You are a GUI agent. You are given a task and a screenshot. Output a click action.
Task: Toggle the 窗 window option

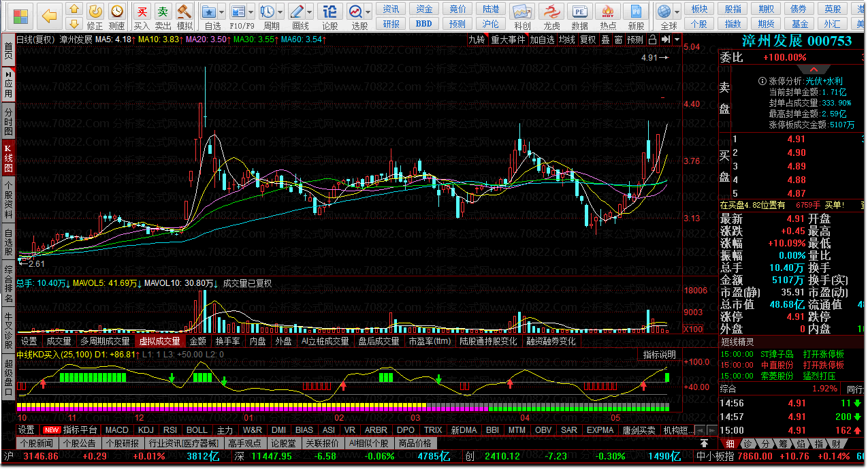(618, 39)
